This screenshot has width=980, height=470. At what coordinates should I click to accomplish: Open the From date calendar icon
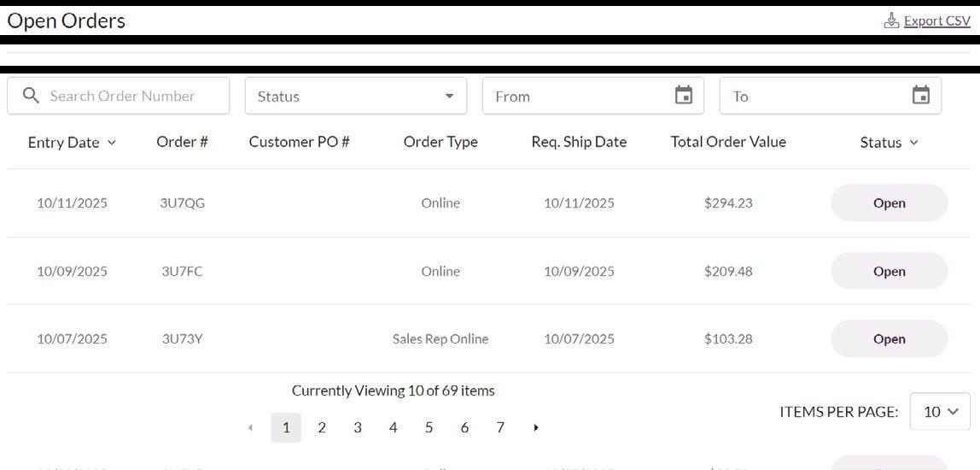[684, 96]
